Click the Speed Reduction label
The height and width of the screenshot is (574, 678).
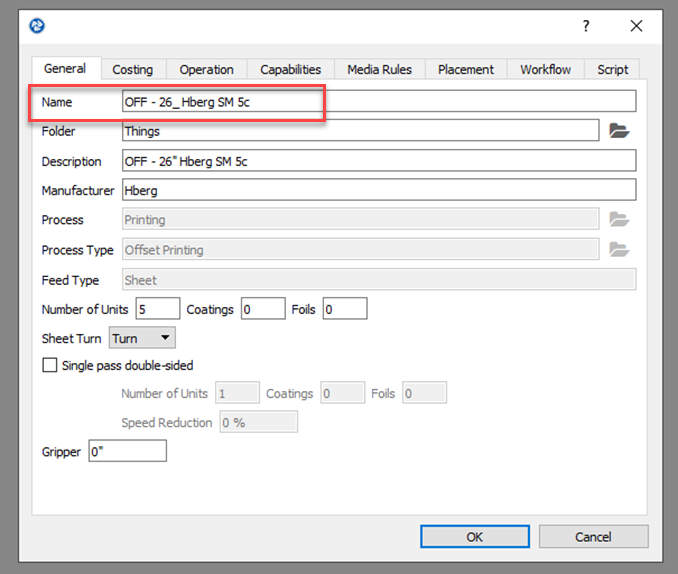pos(167,423)
